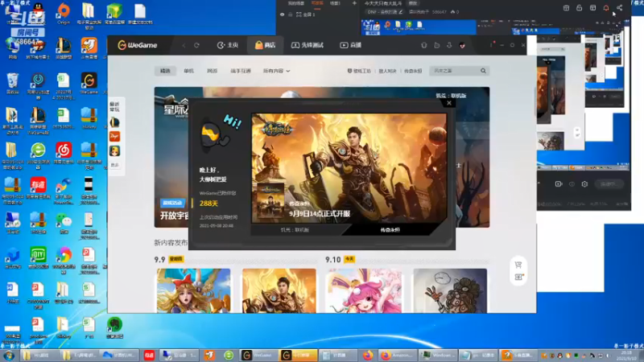The width and height of the screenshot is (644, 362).
Task: Open the WeChat desktop icon
Action: [64, 224]
